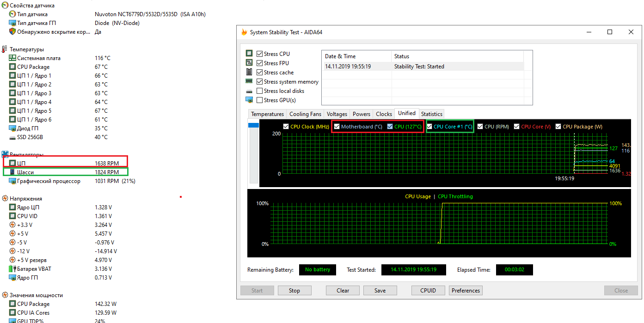Open the CPUID panel
The image size is (644, 323).
coord(428,291)
